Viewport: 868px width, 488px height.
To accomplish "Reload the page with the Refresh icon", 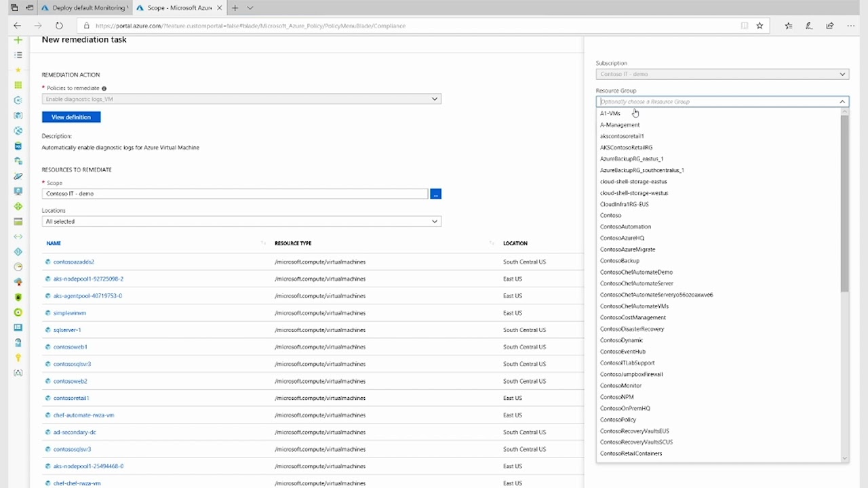I will click(59, 26).
